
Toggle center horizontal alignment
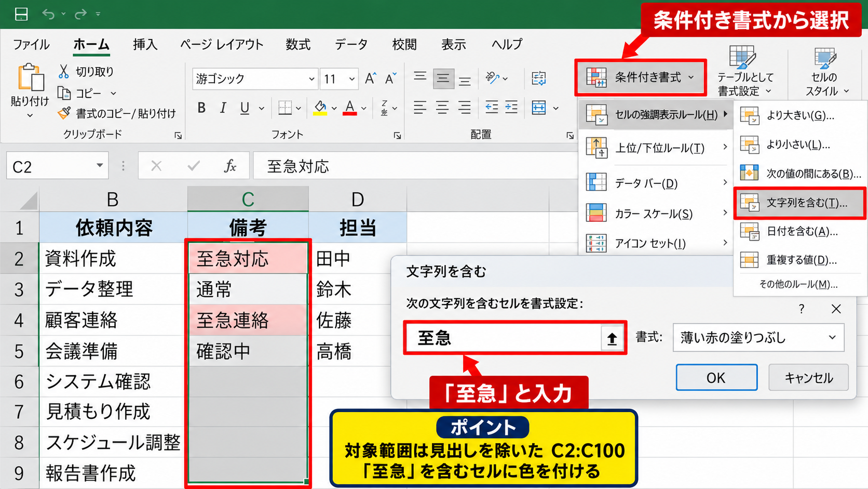tap(442, 108)
